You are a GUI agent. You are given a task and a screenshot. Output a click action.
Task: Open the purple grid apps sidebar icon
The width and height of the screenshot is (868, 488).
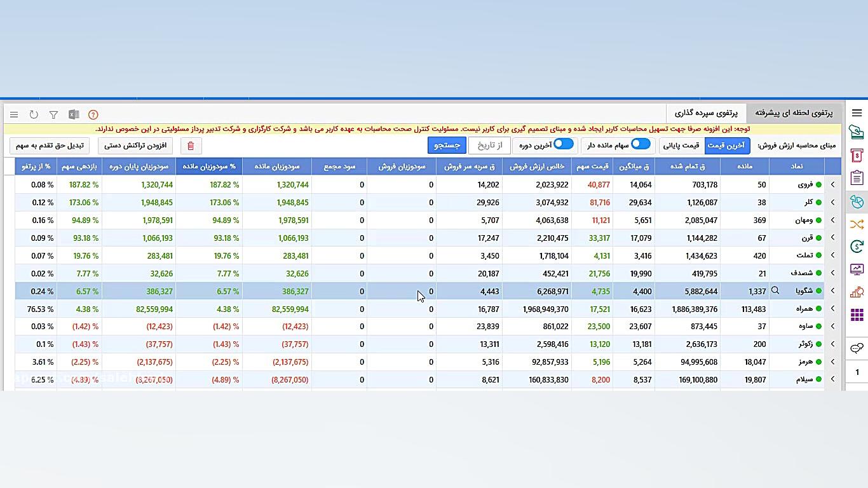(x=857, y=315)
